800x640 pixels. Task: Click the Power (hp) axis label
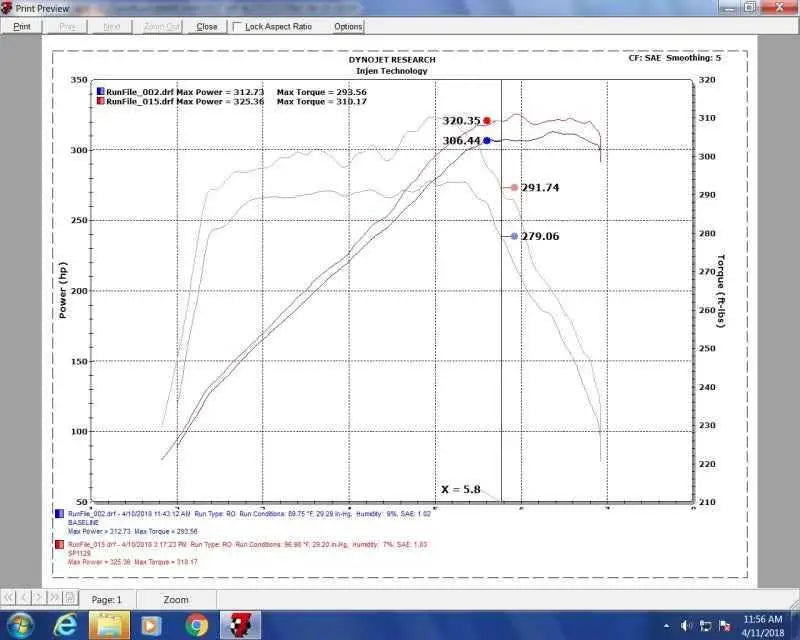[x=63, y=290]
